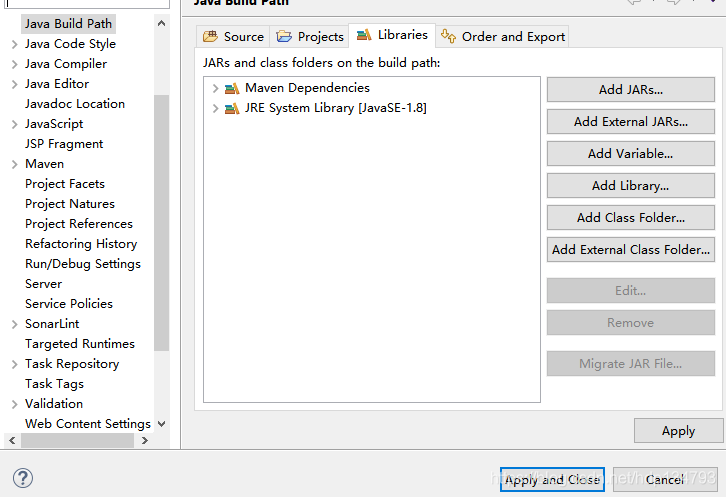Select JSP Fragment in sidebar
Screen dimensions: 726x497
coord(64,144)
